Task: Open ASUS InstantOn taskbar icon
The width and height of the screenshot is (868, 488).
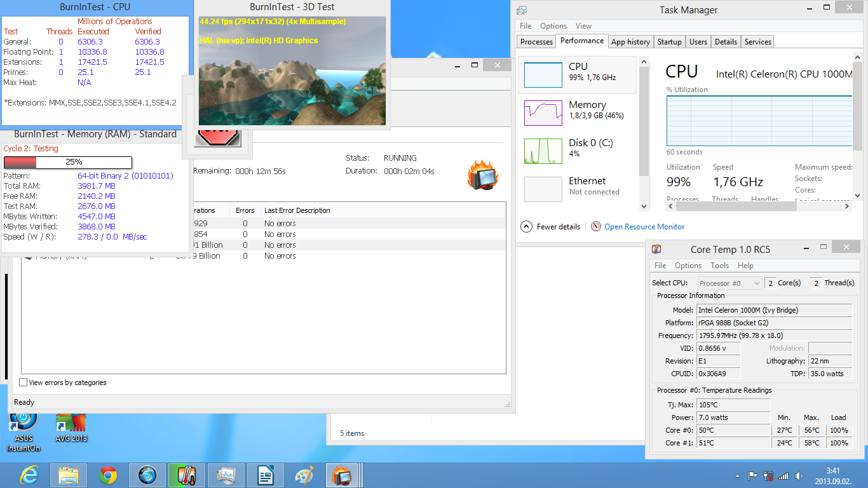Action: click(147, 475)
